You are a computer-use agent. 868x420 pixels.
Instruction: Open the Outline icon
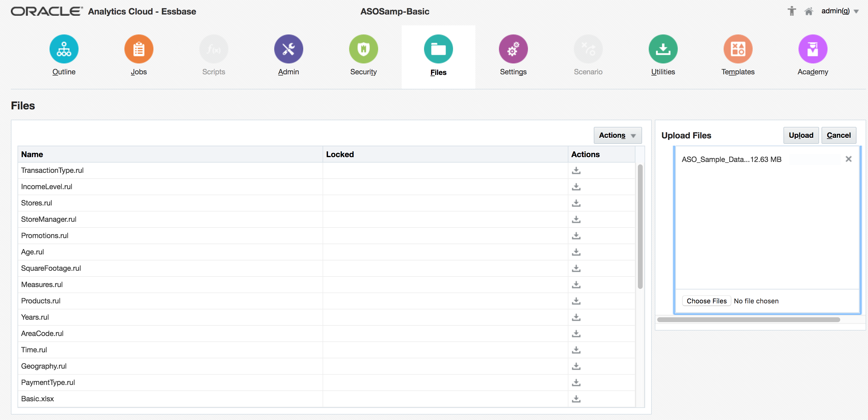point(64,49)
